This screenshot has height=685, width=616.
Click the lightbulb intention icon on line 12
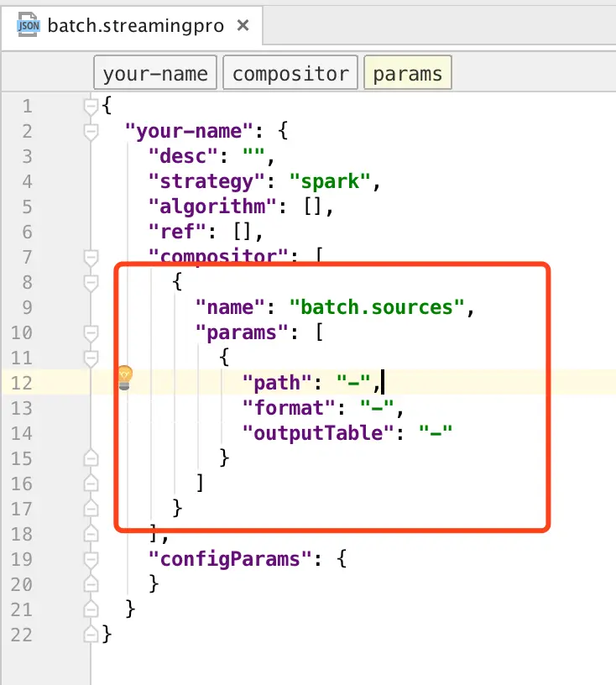(x=124, y=378)
